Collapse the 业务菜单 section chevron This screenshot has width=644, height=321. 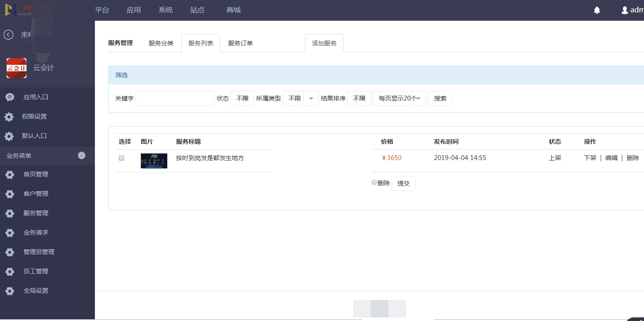click(x=81, y=156)
